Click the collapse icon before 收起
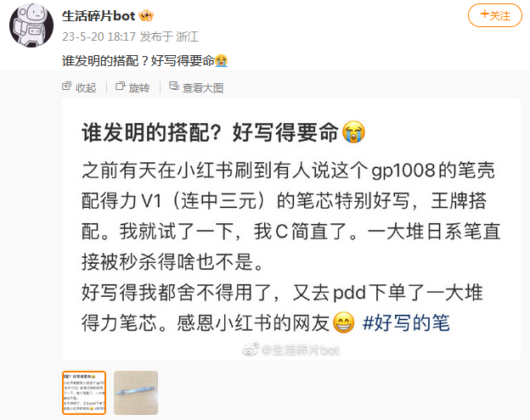 [x=66, y=87]
